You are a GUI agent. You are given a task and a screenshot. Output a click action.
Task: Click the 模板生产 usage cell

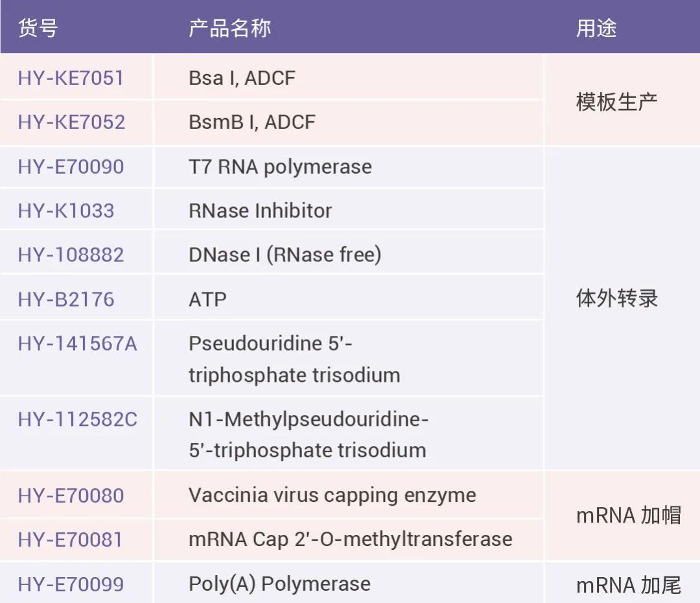click(616, 102)
